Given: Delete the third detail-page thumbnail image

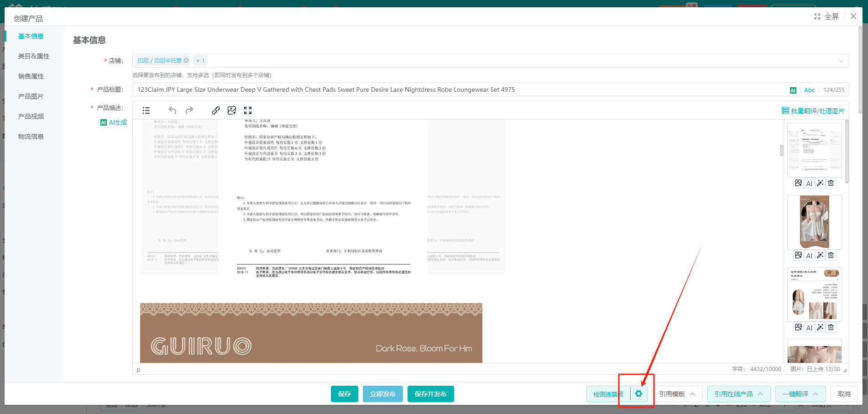Looking at the screenshot, I should [x=831, y=327].
